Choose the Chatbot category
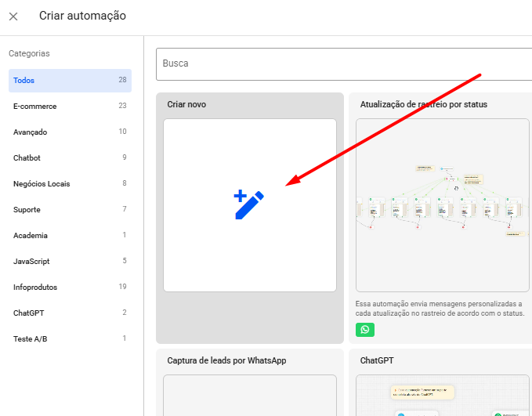 pyautogui.click(x=70, y=158)
